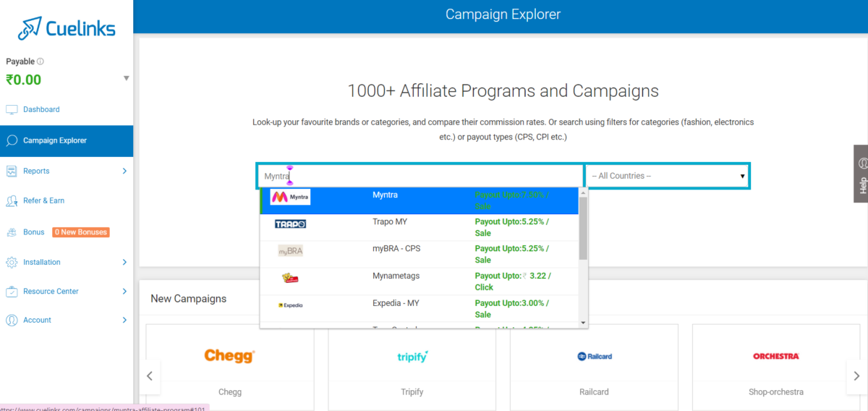Image resolution: width=868 pixels, height=411 pixels.
Task: Click the Mynametags logo in suggestions
Action: point(290,278)
